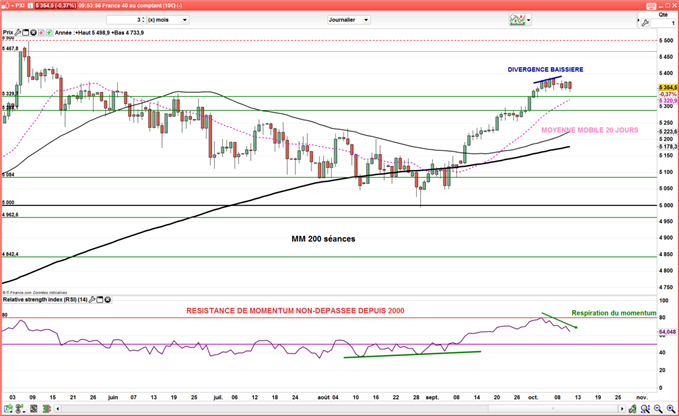This screenshot has height=416, width=679.
Task: Click the 4 842,4 support level label
Action: coord(10,254)
